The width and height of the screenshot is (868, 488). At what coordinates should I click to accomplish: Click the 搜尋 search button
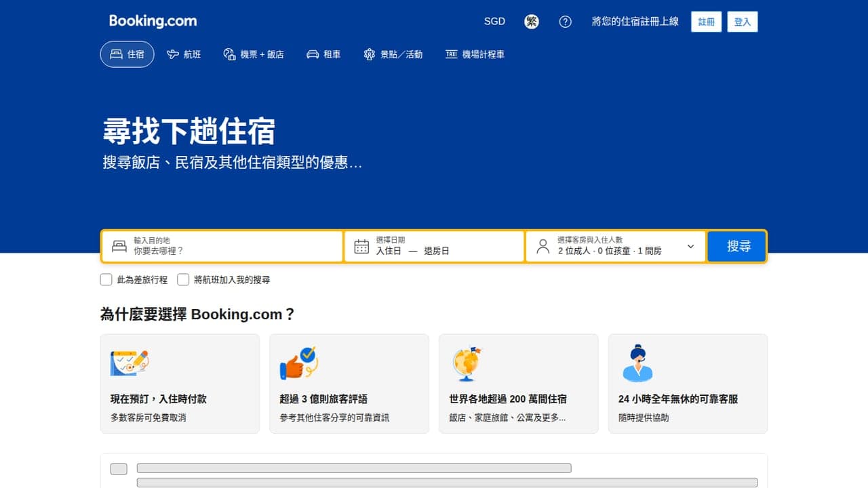(x=737, y=246)
